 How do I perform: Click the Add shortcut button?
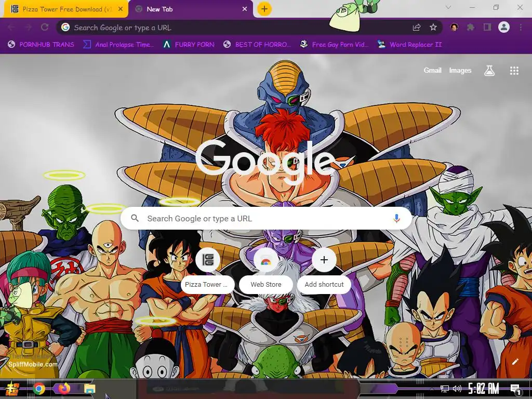pyautogui.click(x=324, y=270)
